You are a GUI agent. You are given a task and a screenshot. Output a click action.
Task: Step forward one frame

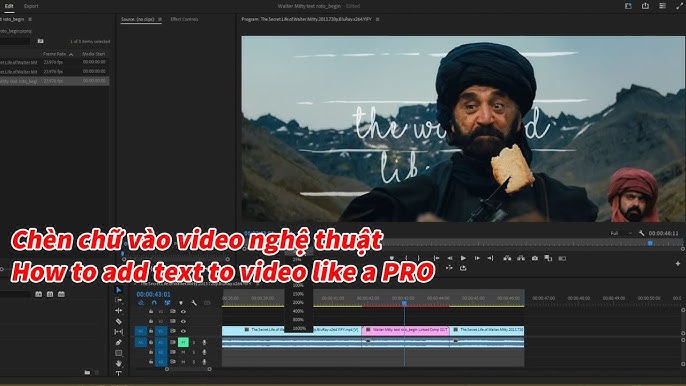[477, 258]
